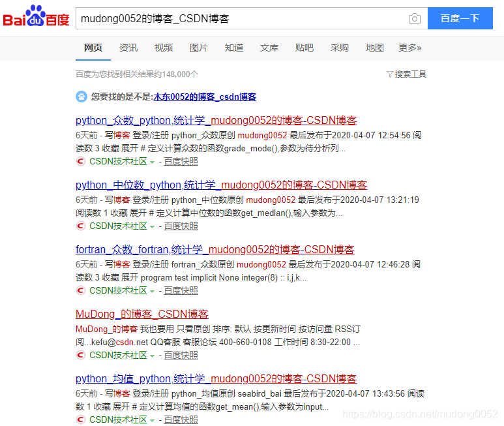Open result MuDong_的博客_CSDN博客 title
This screenshot has height=426, width=504.
pos(142,314)
